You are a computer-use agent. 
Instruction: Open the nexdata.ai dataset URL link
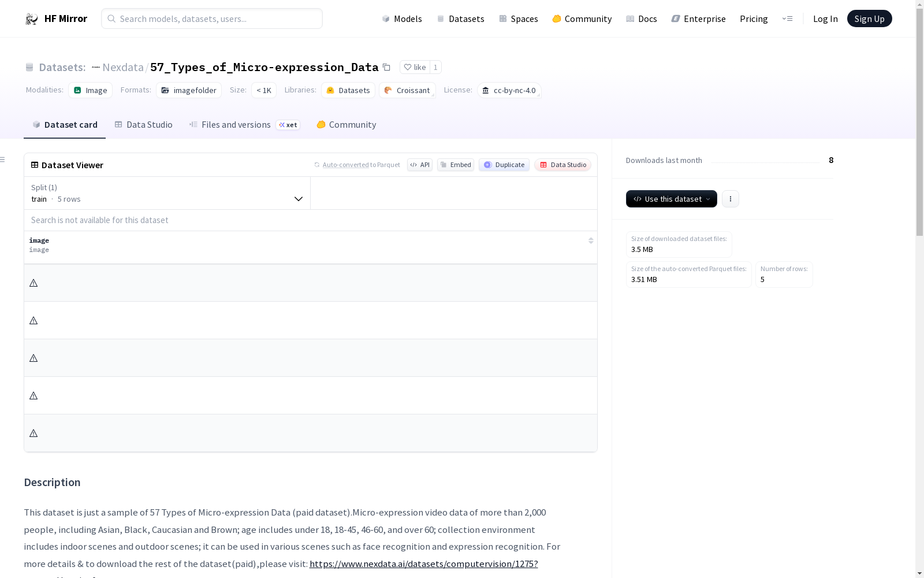point(423,564)
